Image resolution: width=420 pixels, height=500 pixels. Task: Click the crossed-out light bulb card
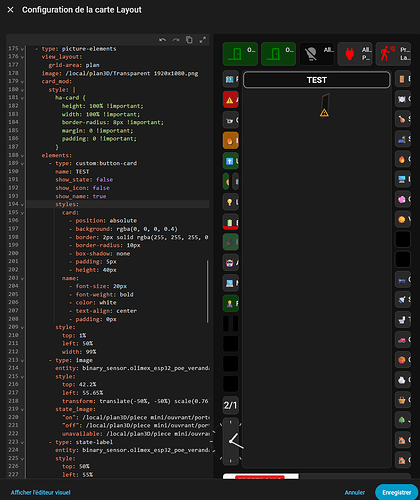[317, 54]
